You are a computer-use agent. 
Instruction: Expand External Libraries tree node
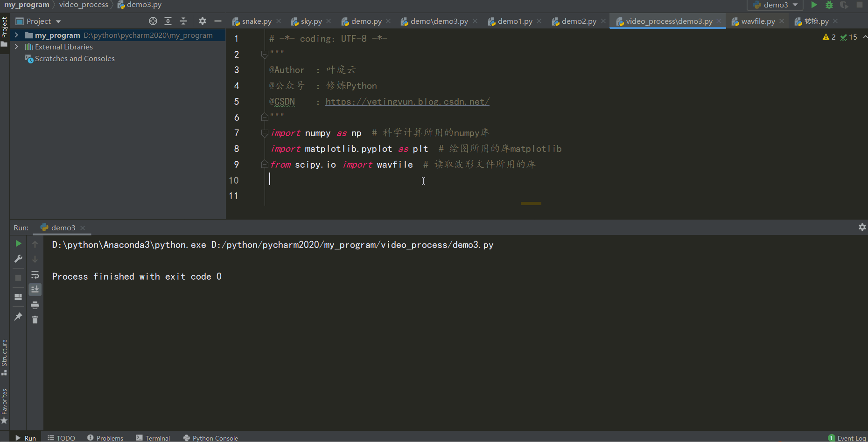coord(16,47)
